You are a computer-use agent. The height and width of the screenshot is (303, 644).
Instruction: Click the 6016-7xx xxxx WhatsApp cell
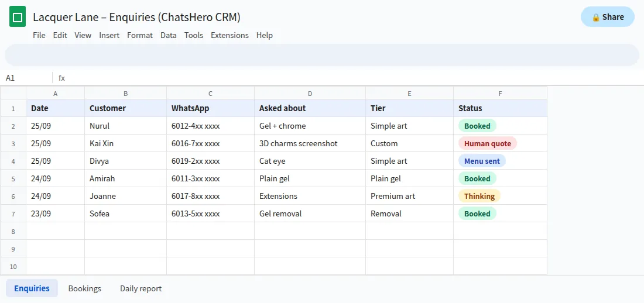click(210, 143)
